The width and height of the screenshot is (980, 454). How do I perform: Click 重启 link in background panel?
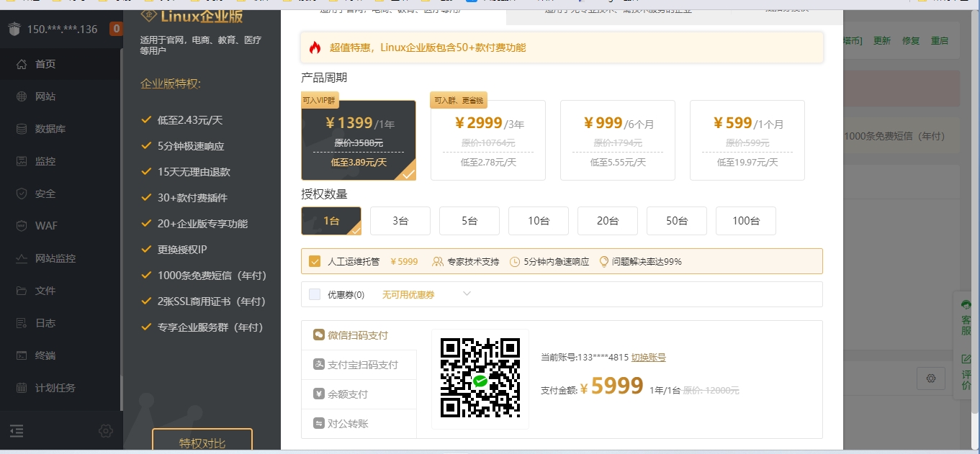[940, 41]
